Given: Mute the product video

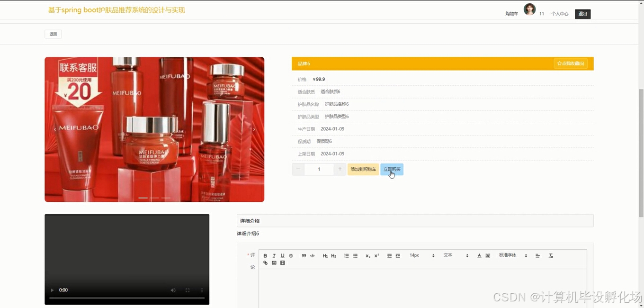Looking at the screenshot, I should 173,290.
